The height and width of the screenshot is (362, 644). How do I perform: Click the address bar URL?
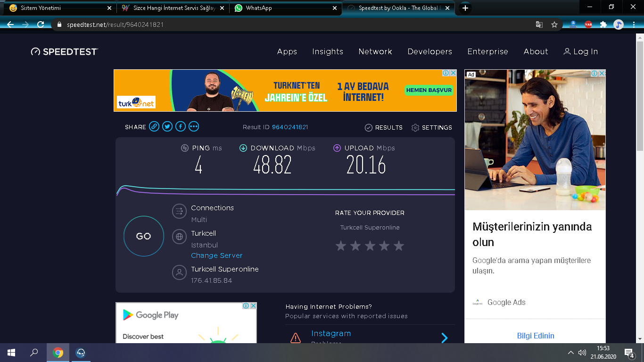(115, 25)
